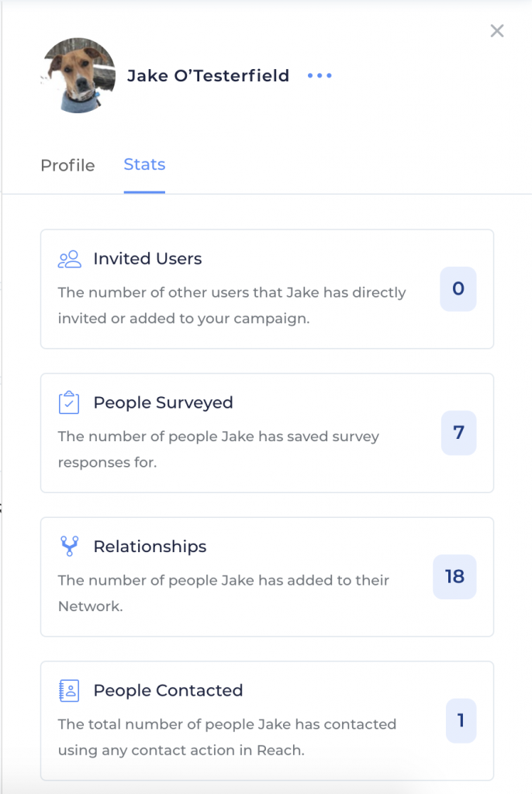This screenshot has width=532, height=794.
Task: Click the People Contacted heading
Action: click(168, 690)
